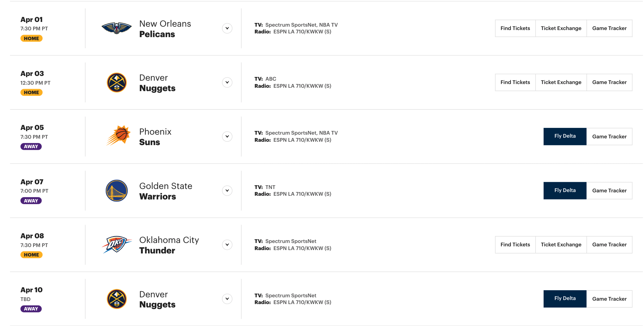Click the Phoenix Suns team logo
This screenshot has height=326, width=644.
click(118, 136)
